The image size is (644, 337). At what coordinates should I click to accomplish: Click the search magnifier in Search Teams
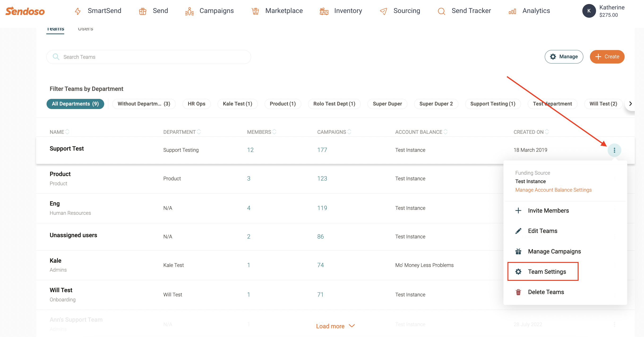pyautogui.click(x=56, y=57)
